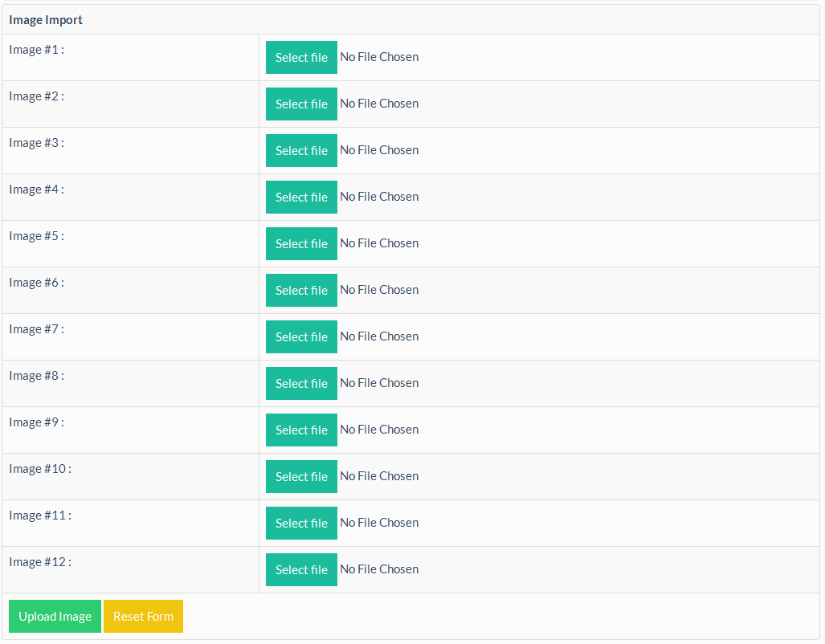Click No File Chosen text for Image #12
825x644 pixels.
click(x=379, y=569)
